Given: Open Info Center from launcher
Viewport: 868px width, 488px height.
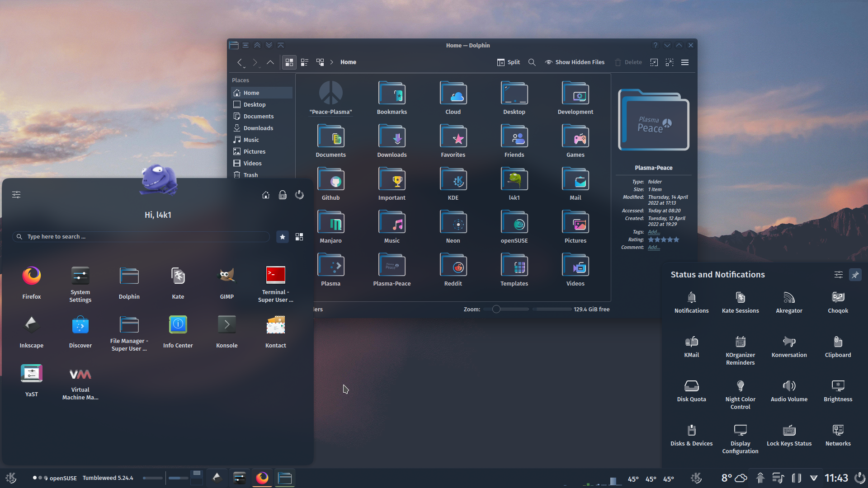Looking at the screenshot, I should [178, 331].
